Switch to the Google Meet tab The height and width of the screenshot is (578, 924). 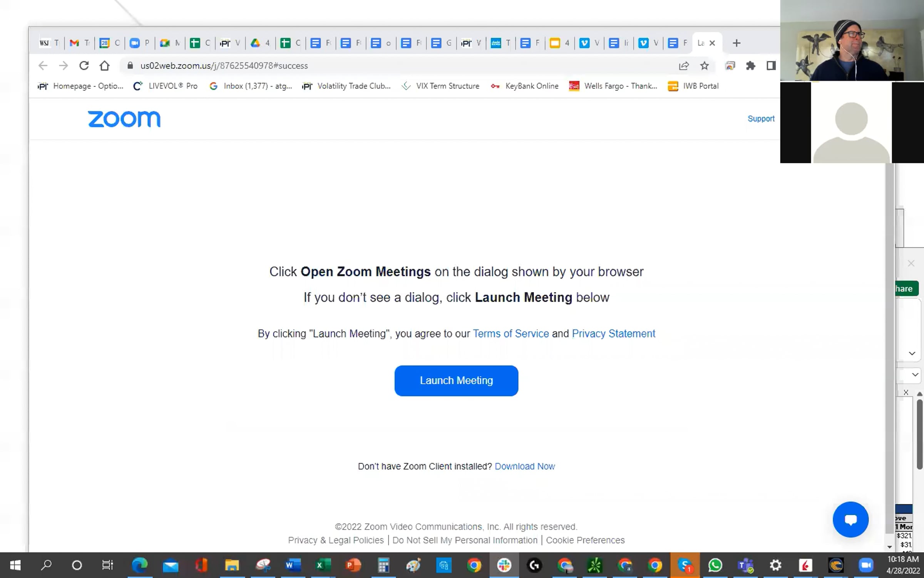(x=169, y=43)
